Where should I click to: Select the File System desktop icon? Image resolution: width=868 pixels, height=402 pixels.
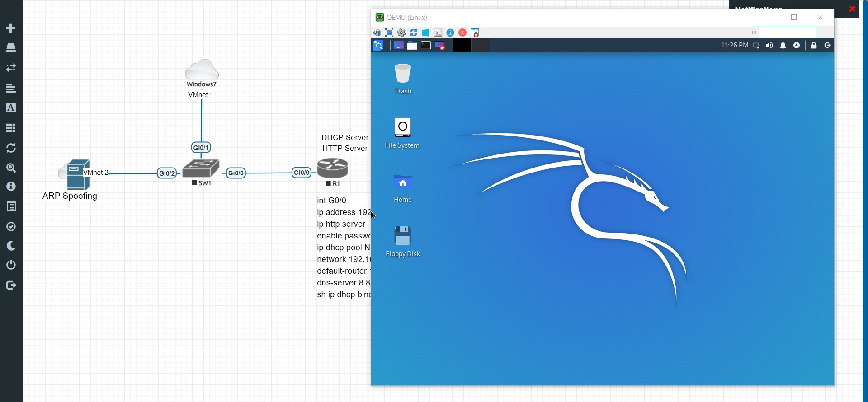tap(402, 133)
